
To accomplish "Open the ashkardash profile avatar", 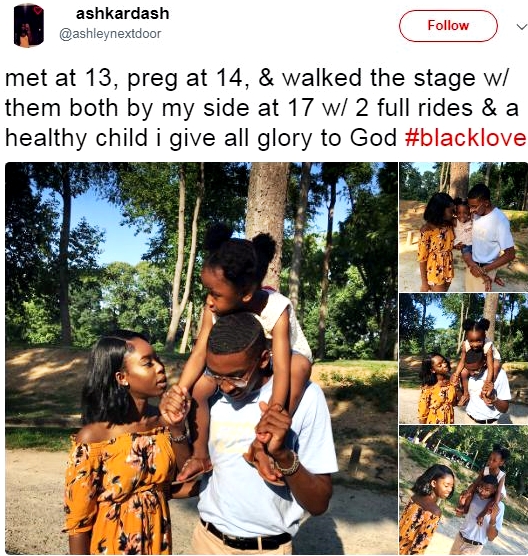I will click(x=29, y=25).
